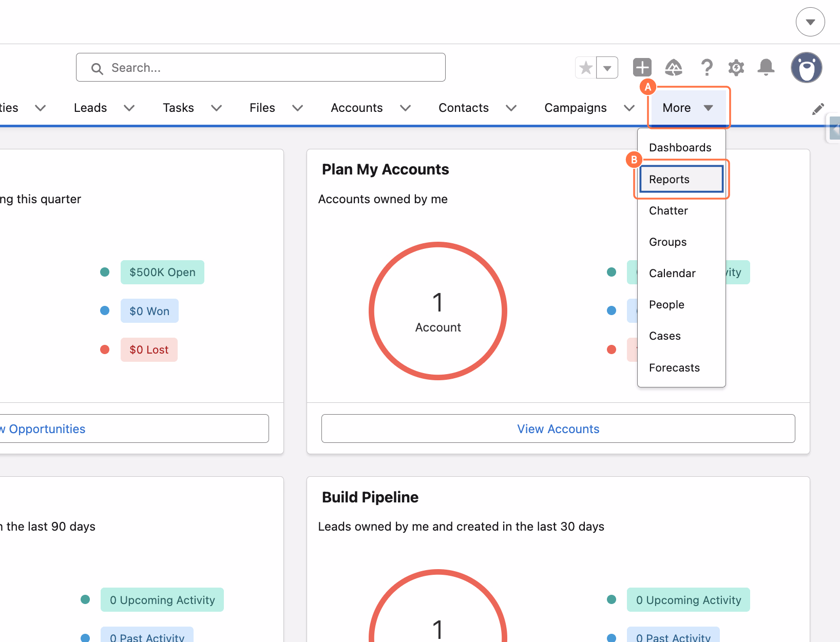Expand the Files tab chevron

[x=298, y=108]
